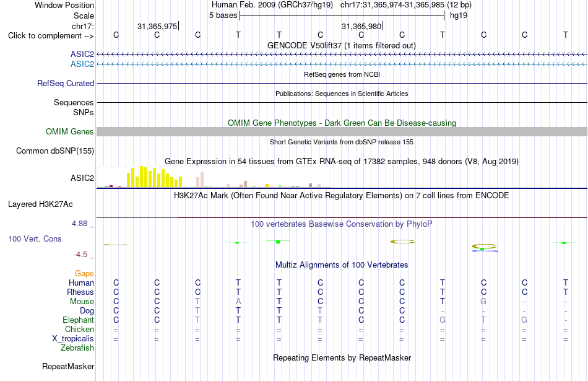Image resolution: width=588 pixels, height=381 pixels.
Task: Select the gray OMIM Genes bar
Action: [x=342, y=131]
